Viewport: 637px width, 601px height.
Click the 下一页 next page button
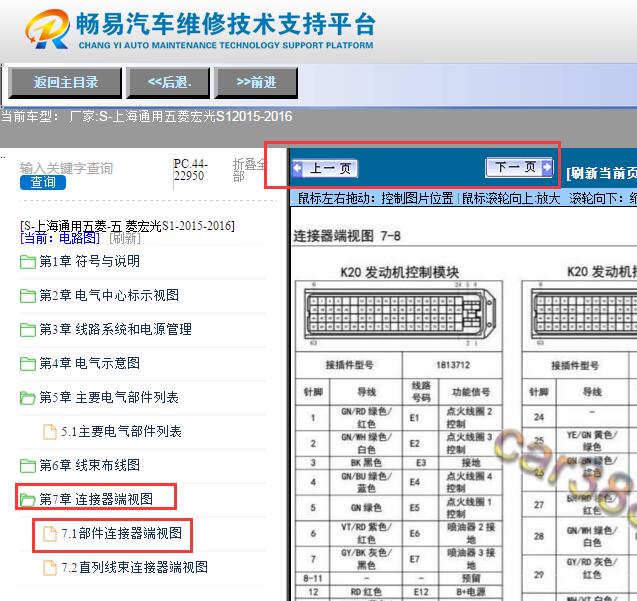point(519,167)
